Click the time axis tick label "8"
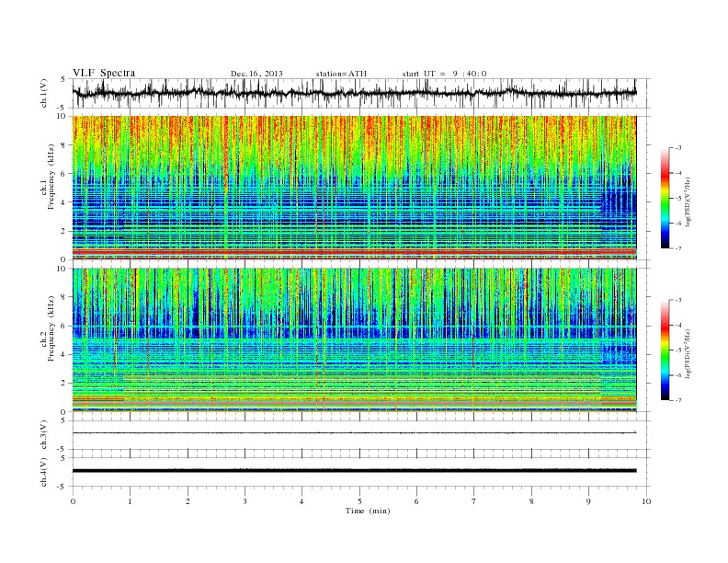The image size is (728, 563). click(531, 501)
